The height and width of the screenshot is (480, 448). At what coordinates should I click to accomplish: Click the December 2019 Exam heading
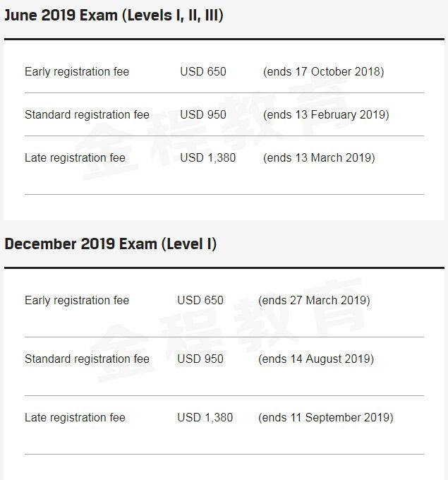pos(110,244)
